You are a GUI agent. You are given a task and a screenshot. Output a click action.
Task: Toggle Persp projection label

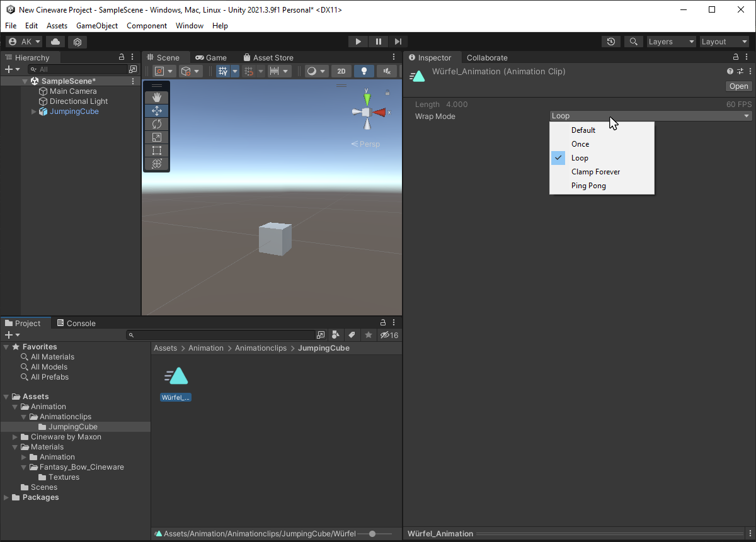(x=366, y=144)
